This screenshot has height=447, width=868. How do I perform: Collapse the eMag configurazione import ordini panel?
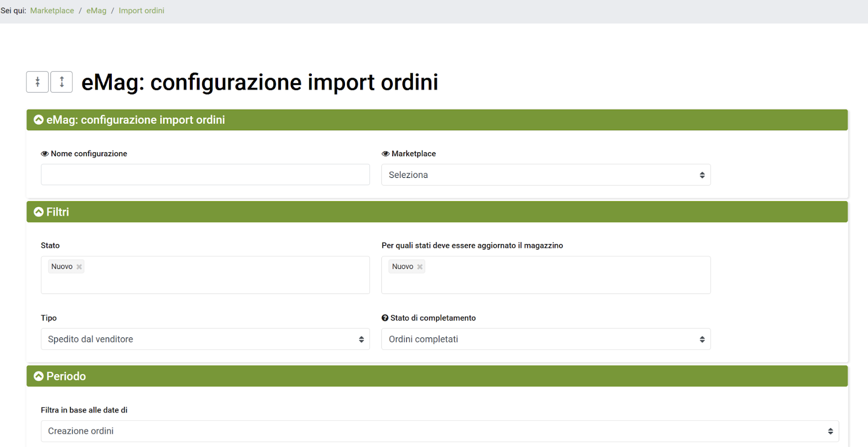click(39, 120)
